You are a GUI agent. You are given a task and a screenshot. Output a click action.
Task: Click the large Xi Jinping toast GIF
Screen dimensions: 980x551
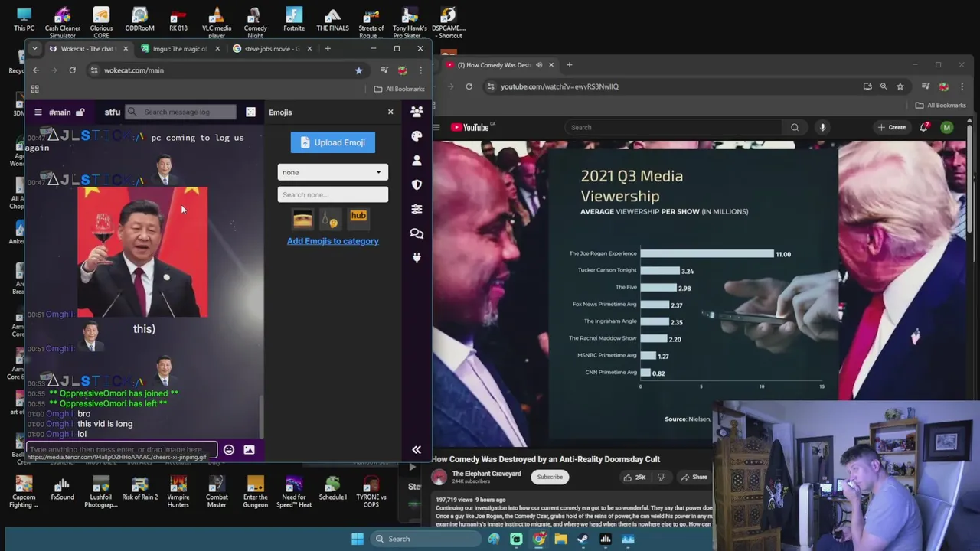click(142, 252)
